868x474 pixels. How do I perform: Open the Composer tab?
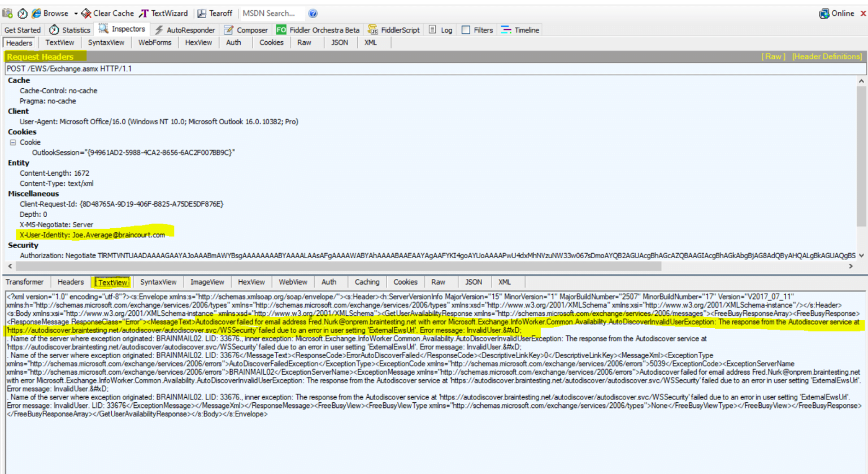pyautogui.click(x=246, y=30)
